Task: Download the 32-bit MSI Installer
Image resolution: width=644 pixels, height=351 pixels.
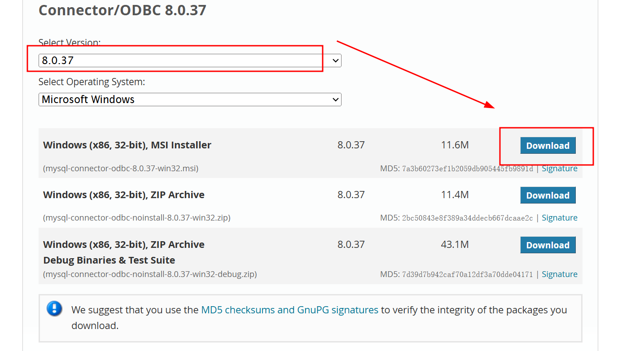Action: click(x=548, y=146)
